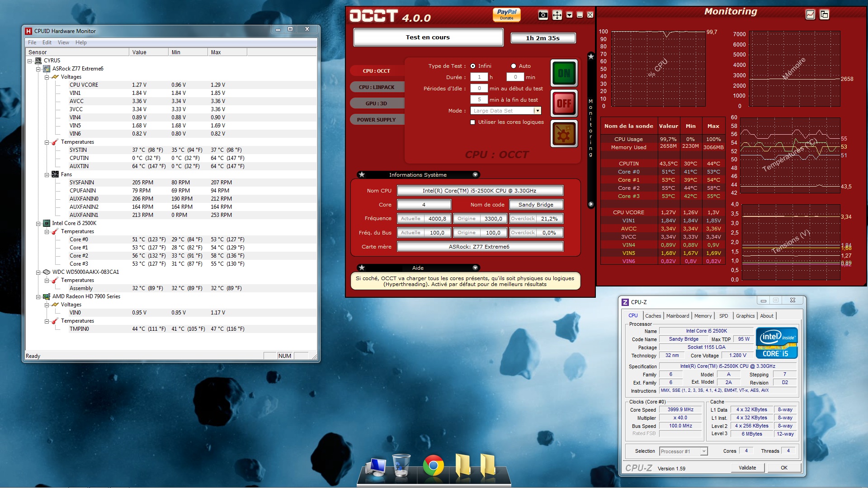Open the Recycle Bin dock icon
The height and width of the screenshot is (488, 868).
coord(401,465)
